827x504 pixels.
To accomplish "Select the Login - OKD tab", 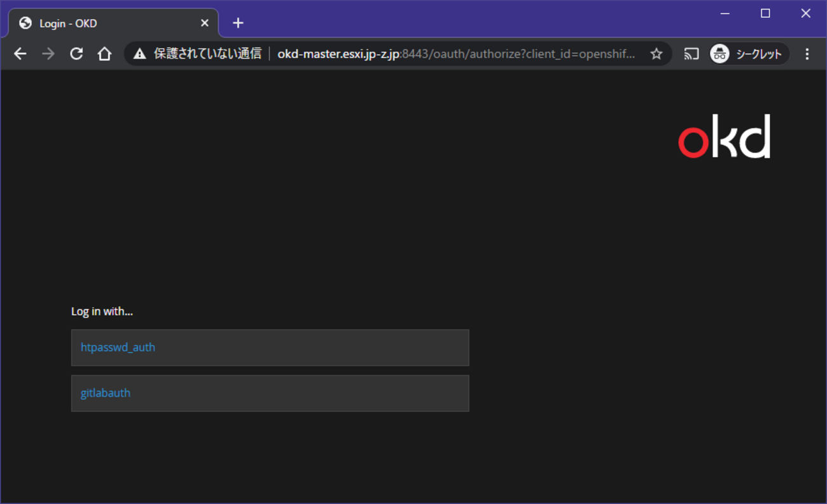I will click(x=114, y=23).
